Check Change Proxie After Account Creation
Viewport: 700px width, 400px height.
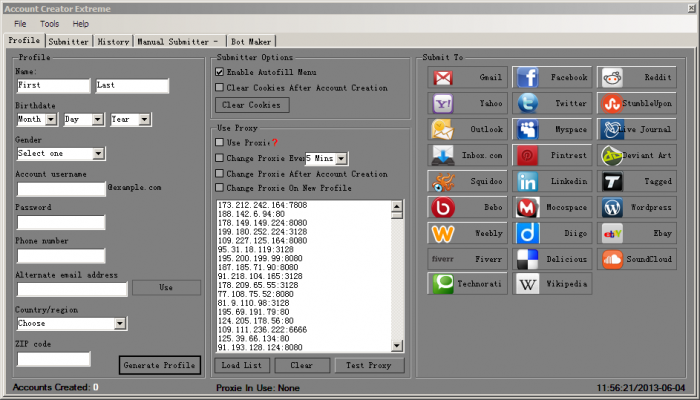(219, 174)
